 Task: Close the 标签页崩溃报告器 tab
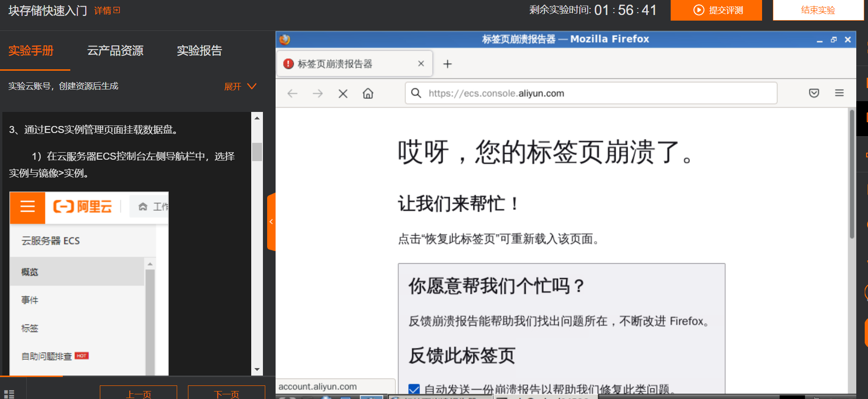[x=421, y=64]
